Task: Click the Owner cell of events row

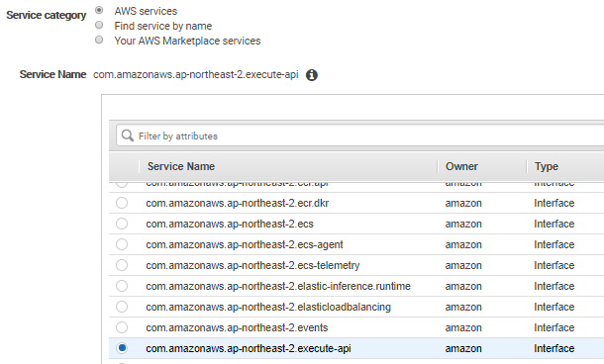Action: click(463, 327)
